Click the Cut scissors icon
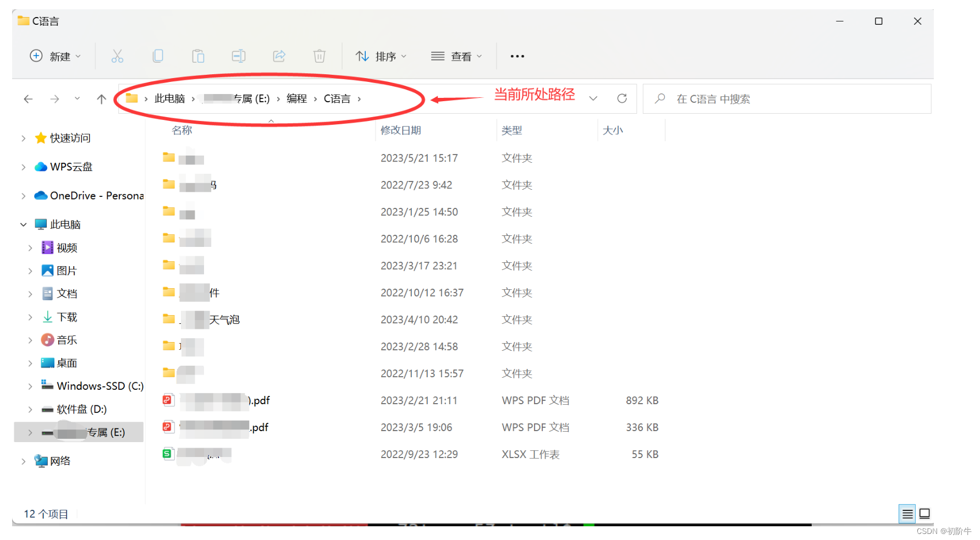The image size is (980, 540). point(117,56)
